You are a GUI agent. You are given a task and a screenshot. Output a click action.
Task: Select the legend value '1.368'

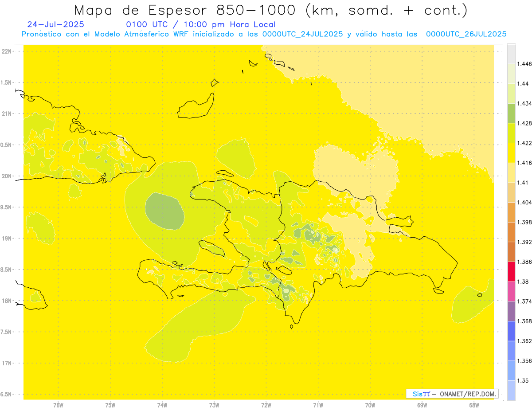(524, 321)
